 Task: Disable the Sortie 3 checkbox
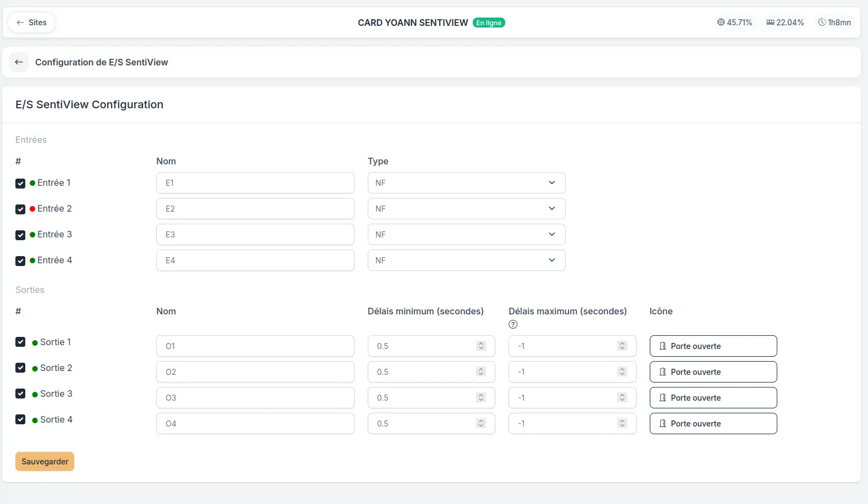click(20, 394)
